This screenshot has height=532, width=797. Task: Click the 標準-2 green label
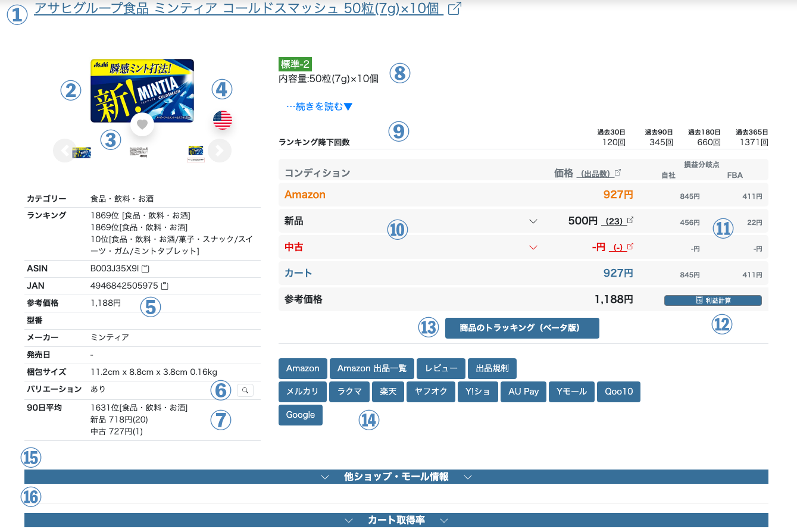pos(295,64)
